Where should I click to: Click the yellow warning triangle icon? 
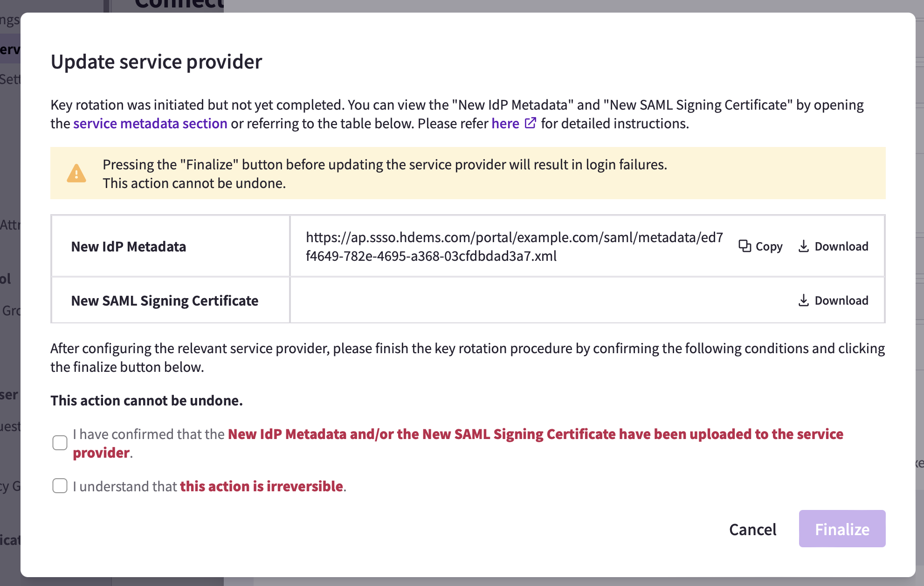(x=76, y=173)
